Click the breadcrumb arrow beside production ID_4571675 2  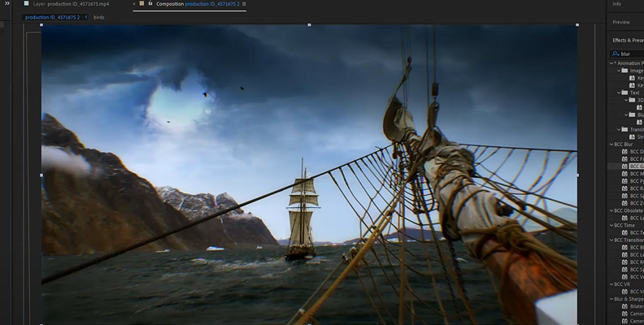[86, 17]
